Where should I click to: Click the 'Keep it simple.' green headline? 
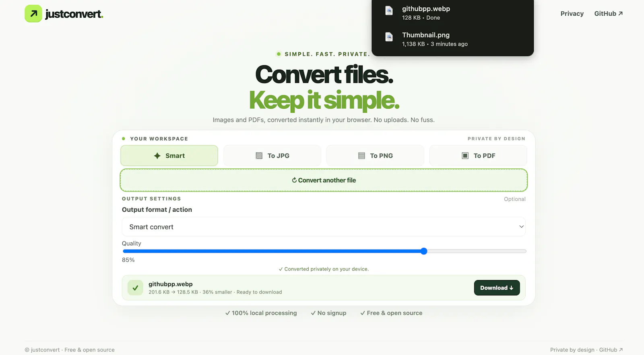coord(324,100)
